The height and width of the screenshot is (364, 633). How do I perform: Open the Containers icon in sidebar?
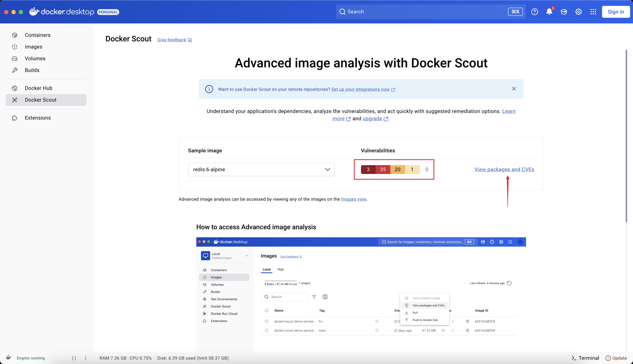click(15, 35)
